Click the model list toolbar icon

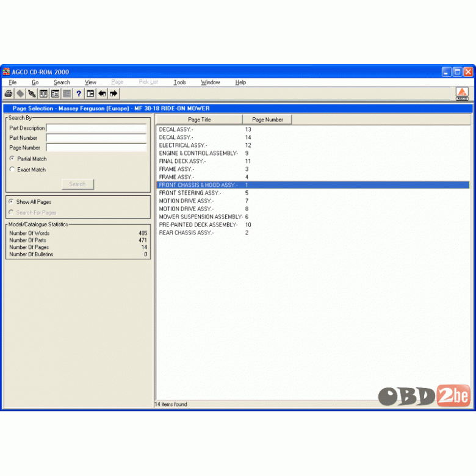[56, 94]
